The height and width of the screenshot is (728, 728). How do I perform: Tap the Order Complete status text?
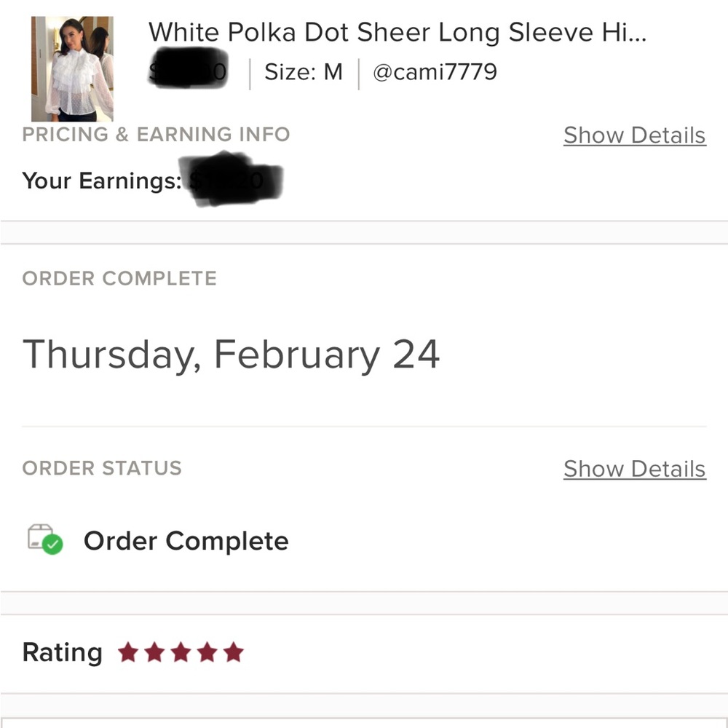(x=186, y=541)
